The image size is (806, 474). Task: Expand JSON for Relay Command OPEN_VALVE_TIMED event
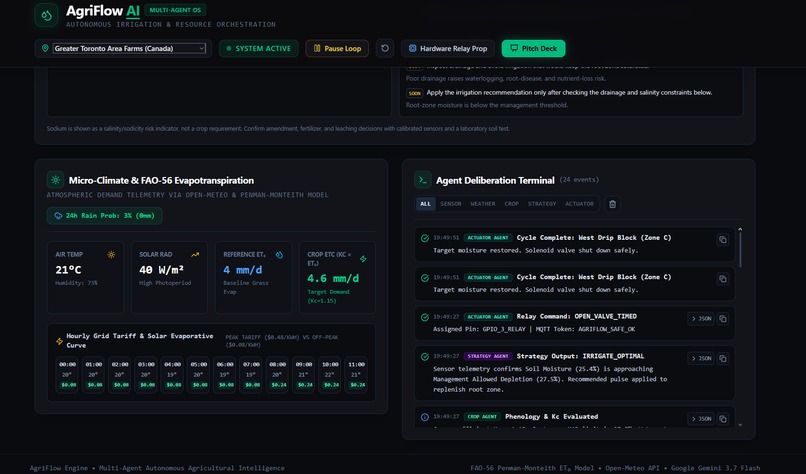coord(701,319)
